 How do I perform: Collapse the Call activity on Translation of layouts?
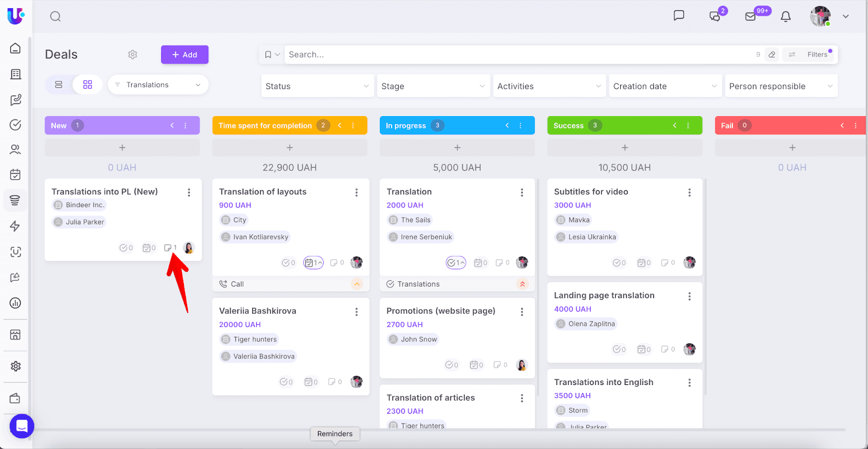[356, 284]
